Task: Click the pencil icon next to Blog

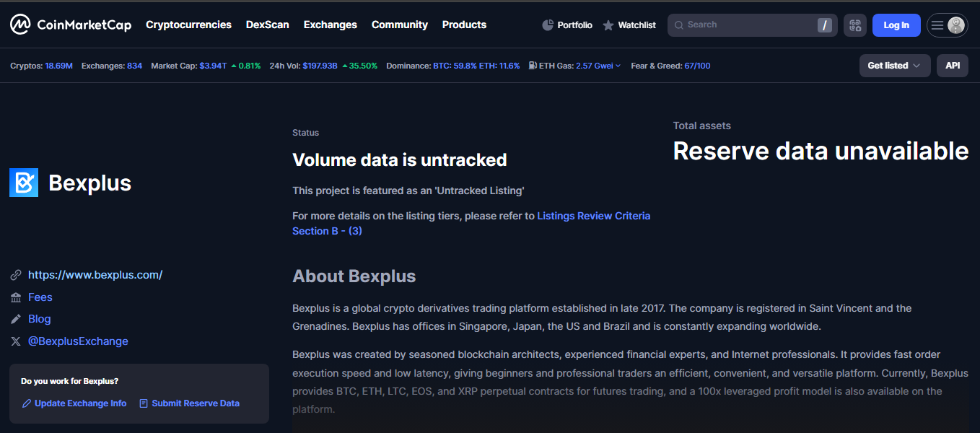Action: [x=15, y=318]
